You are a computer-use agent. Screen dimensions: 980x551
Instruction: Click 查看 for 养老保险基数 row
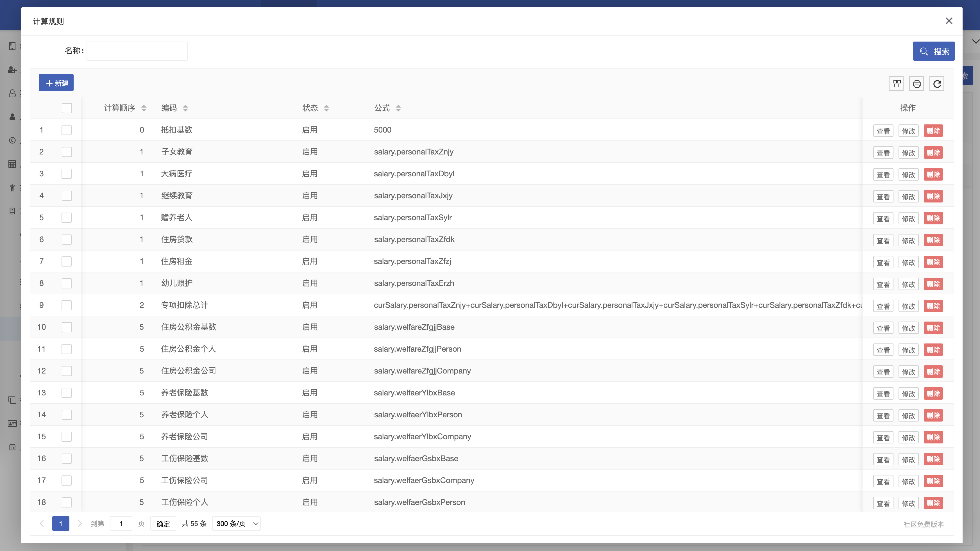(883, 393)
